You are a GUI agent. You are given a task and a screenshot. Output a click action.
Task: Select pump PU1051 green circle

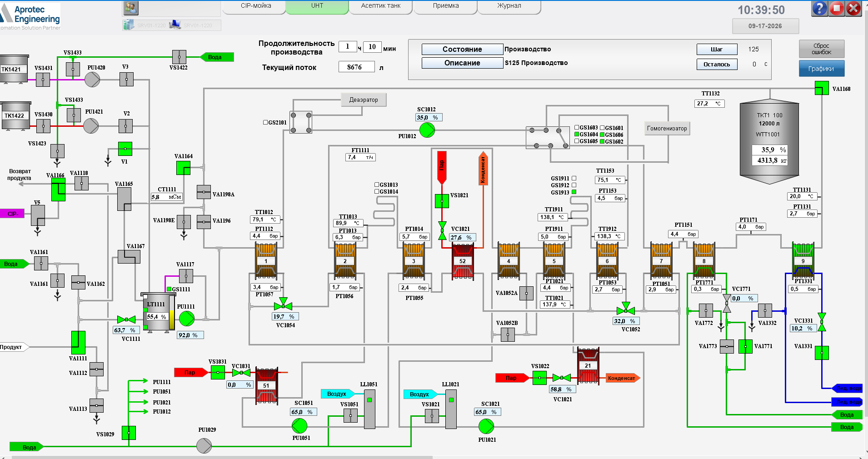tap(299, 426)
